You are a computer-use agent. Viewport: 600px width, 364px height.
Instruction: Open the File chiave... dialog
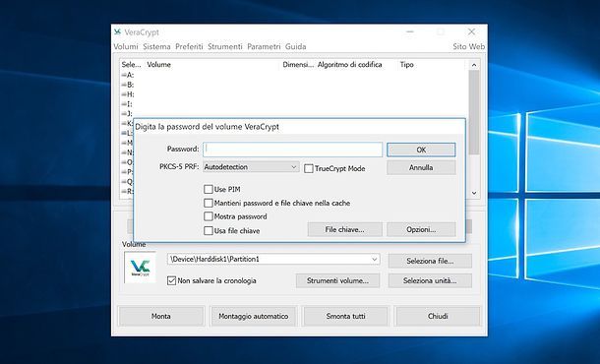click(345, 229)
